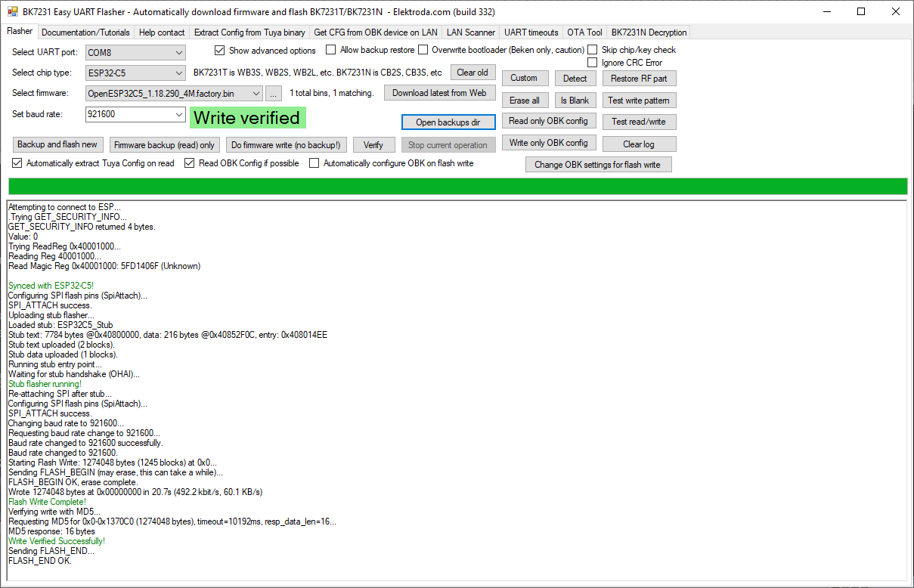Click the Custom button

point(524,78)
